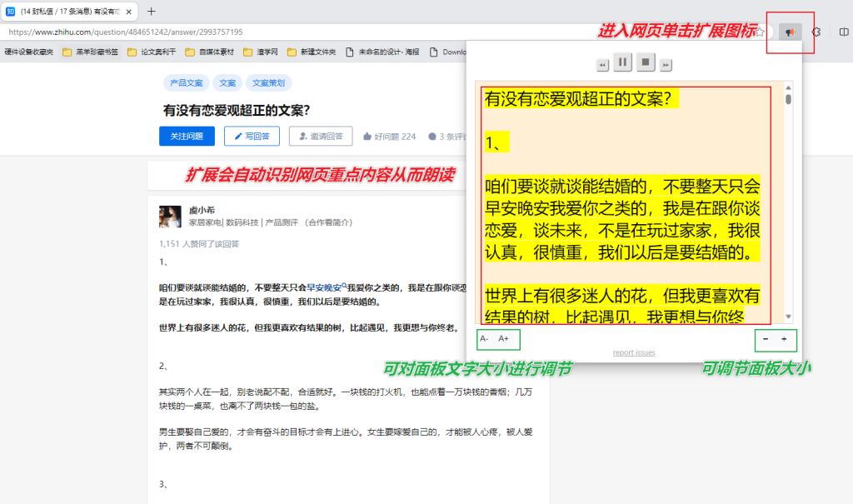This screenshot has height=504, width=853.
Task: Increase panel font size with A+
Action: 501,339
